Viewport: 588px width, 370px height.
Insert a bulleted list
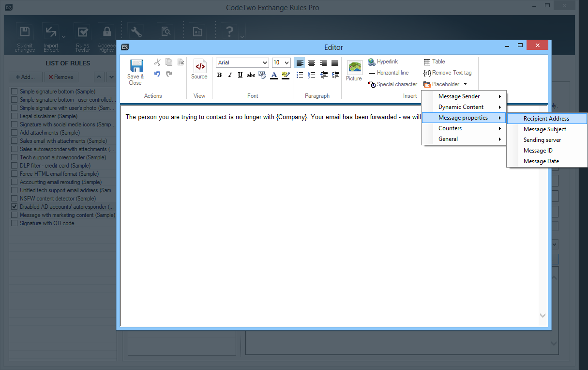click(x=300, y=75)
